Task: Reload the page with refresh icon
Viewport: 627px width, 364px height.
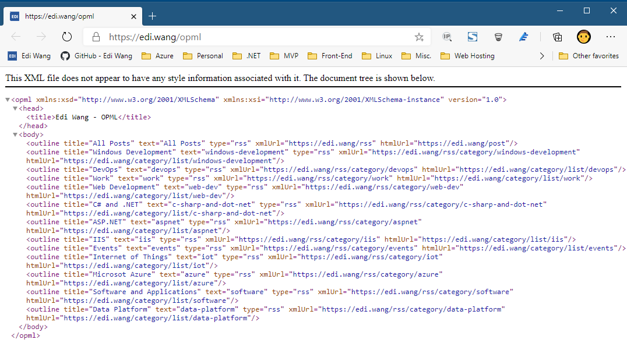Action: [x=67, y=37]
